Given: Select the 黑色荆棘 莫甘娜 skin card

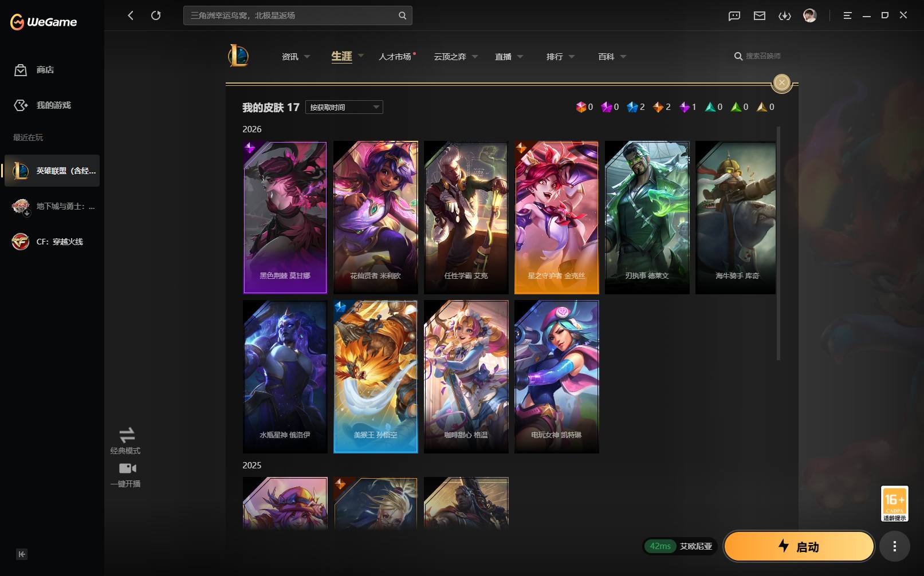Looking at the screenshot, I should coord(285,218).
